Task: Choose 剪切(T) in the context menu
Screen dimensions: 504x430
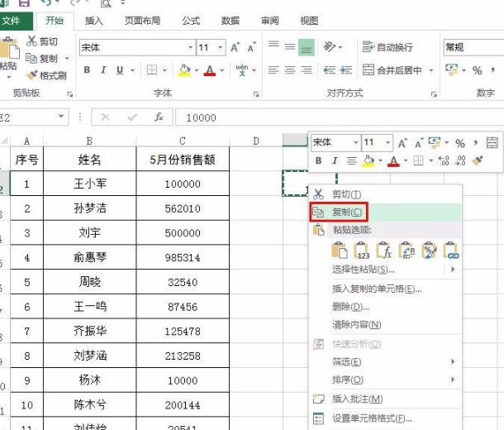Action: click(x=385, y=194)
